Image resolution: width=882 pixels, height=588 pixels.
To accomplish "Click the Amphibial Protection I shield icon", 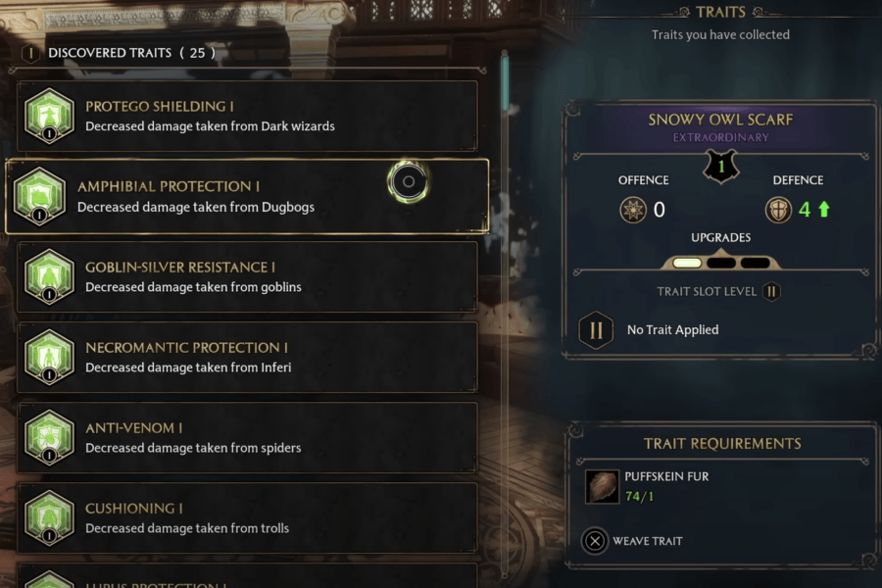I will [x=40, y=195].
